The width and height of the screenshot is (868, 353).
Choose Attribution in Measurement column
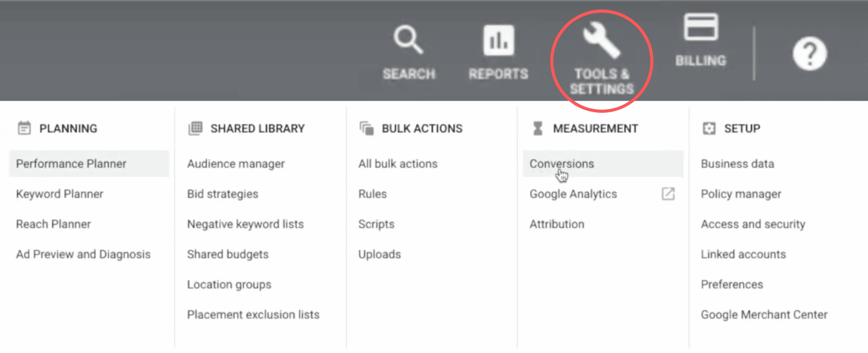pos(557,224)
